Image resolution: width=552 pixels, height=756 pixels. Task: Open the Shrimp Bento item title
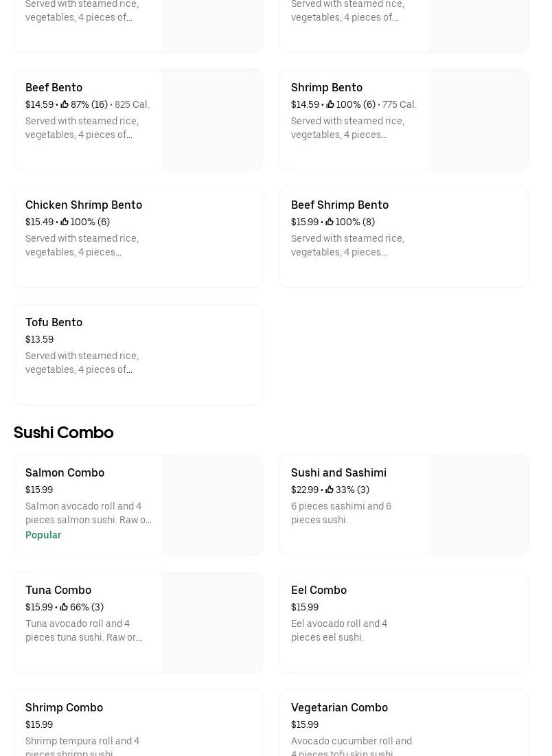click(326, 87)
